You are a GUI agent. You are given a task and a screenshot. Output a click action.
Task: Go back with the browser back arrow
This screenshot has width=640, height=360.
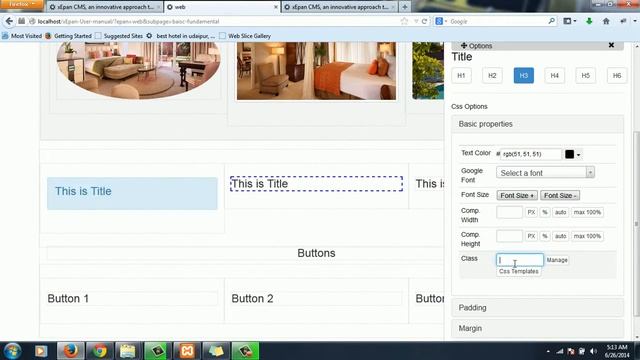click(9, 21)
